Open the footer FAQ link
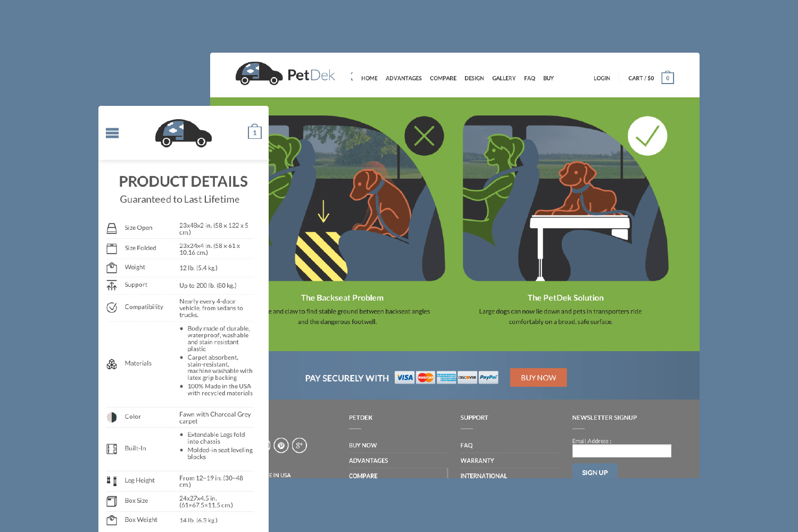Viewport: 798px width, 532px height. coord(467,445)
